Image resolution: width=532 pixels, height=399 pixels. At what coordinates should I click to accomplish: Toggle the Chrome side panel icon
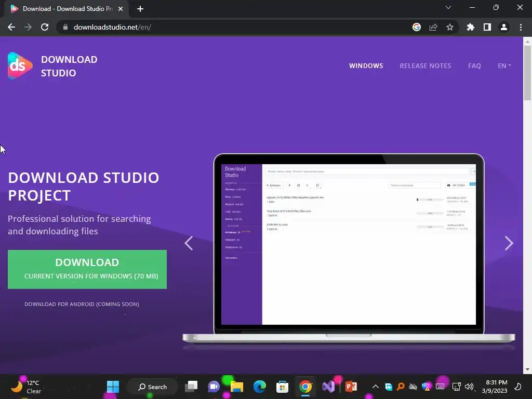coord(487,27)
